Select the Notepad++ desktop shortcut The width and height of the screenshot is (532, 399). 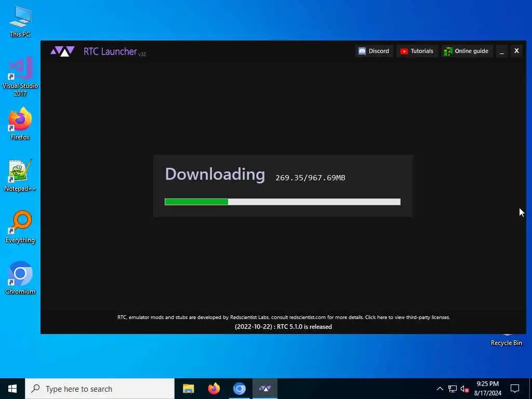[x=20, y=176]
